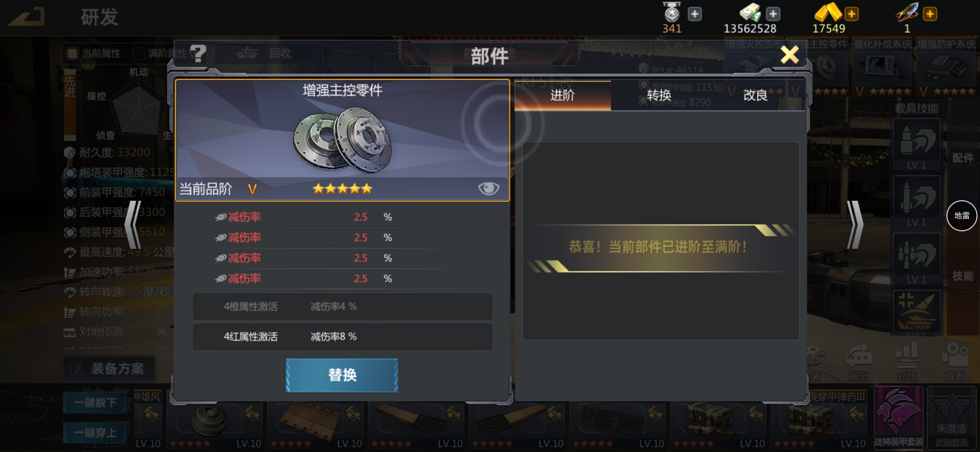Go to previous part with the left chevron

(x=133, y=225)
